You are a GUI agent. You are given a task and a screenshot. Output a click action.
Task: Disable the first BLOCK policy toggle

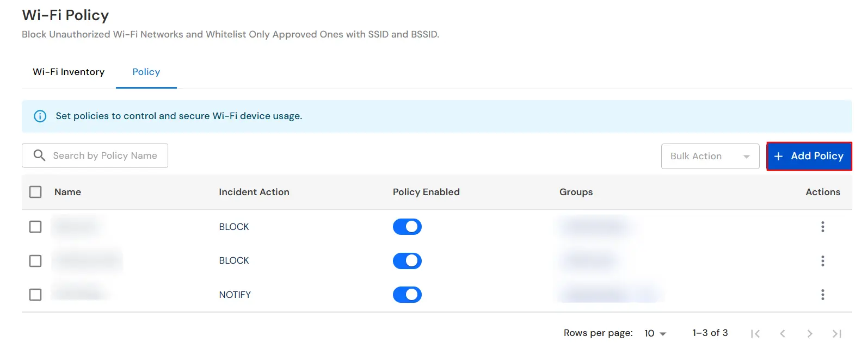tap(407, 227)
